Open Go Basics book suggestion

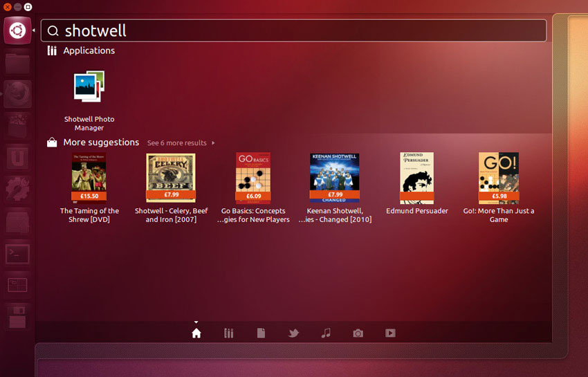click(x=253, y=177)
